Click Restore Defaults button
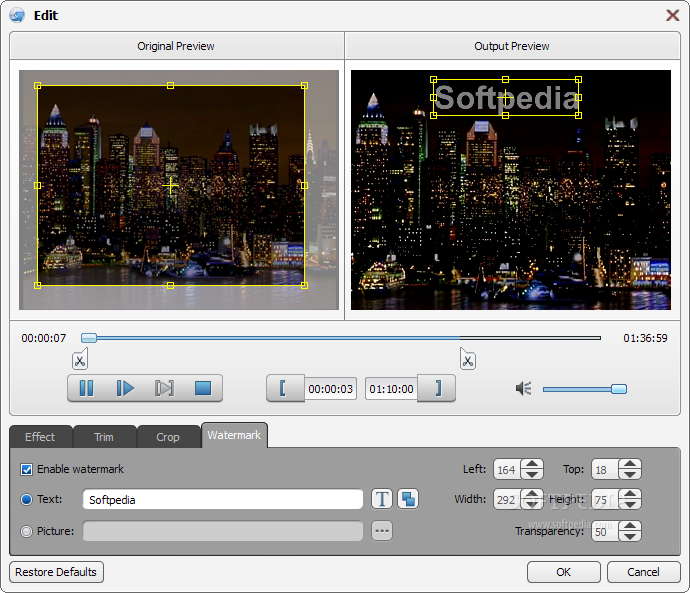 click(56, 572)
